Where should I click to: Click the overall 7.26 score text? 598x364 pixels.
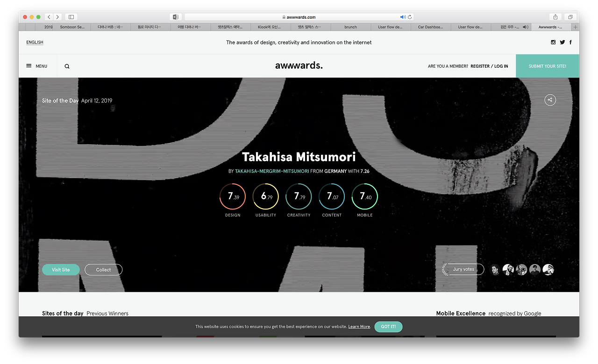(x=365, y=171)
